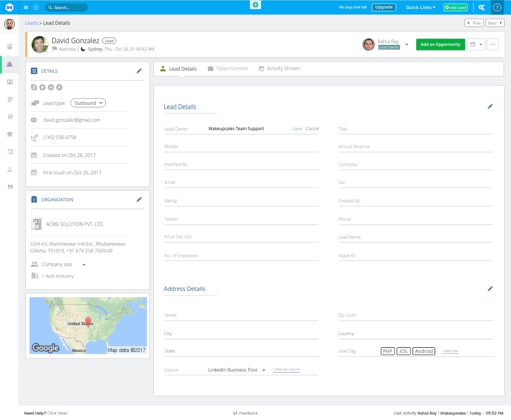Click the david.gonzalez@gmail.com email text
Viewport: 511px width, 420px height.
coord(72,120)
